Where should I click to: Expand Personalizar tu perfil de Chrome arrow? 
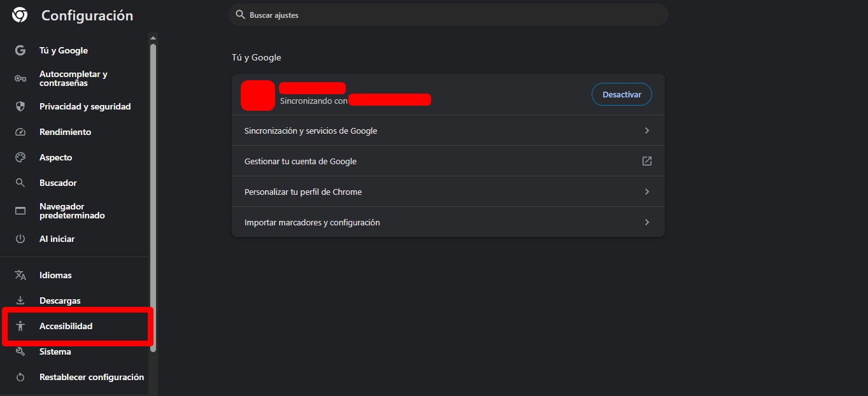tap(647, 192)
